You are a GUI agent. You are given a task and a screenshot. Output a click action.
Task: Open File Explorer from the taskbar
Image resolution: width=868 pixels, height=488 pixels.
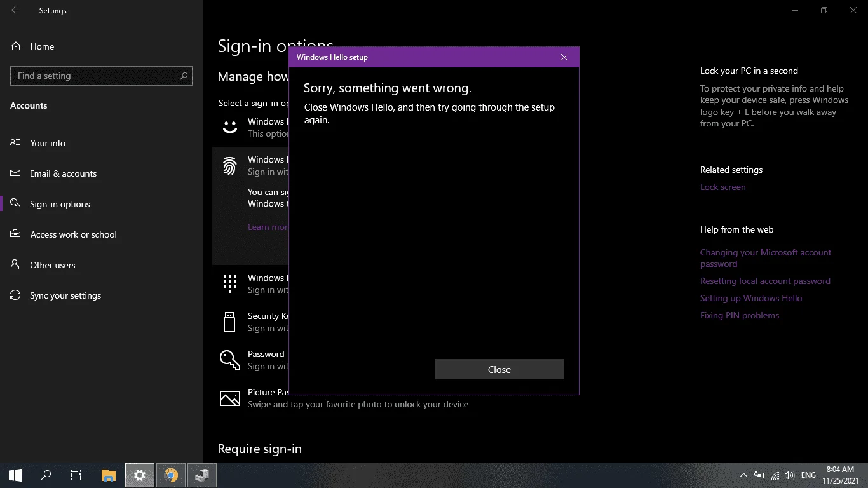109,475
